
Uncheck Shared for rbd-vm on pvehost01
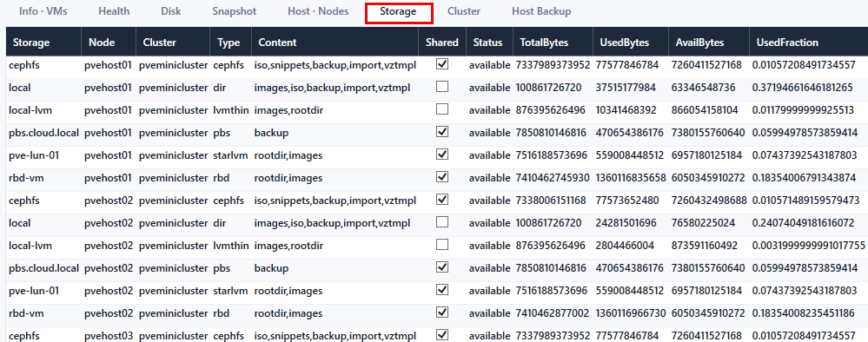[441, 177]
